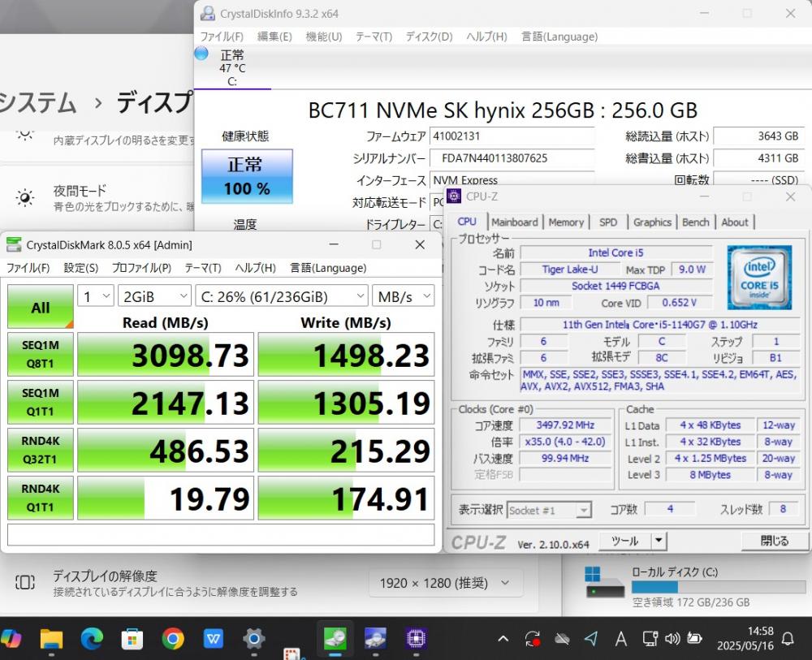This screenshot has width=812, height=660.
Task: Show hidden tray icons chevron
Action: pyautogui.click(x=503, y=639)
